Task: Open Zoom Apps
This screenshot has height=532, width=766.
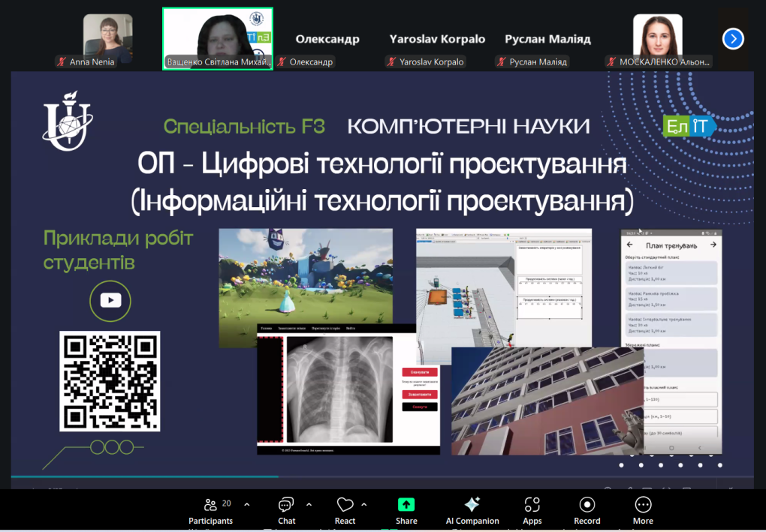Action: 532,505
